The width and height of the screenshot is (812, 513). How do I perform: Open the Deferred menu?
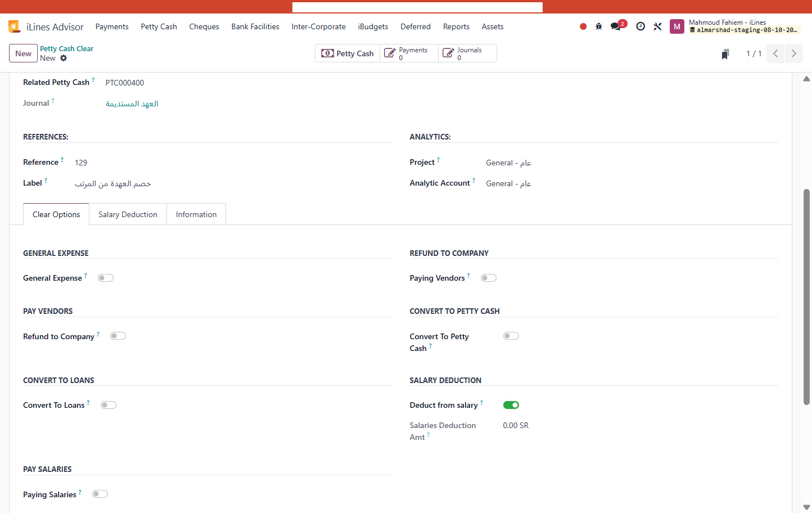coord(416,26)
